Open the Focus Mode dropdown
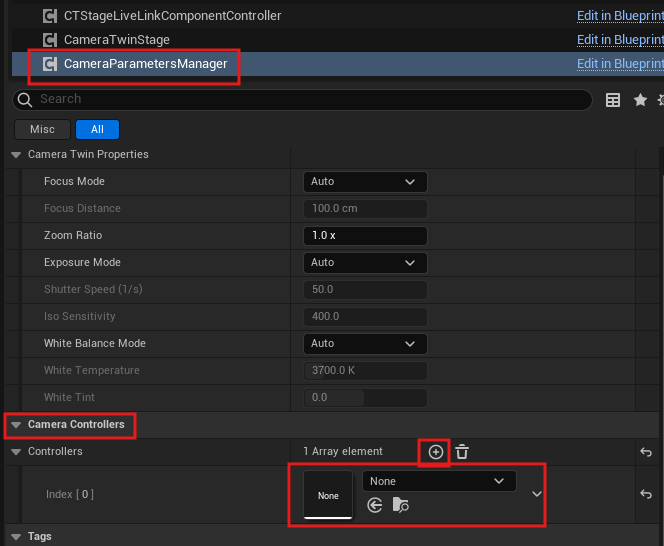Screen dimensions: 664x546 (x=365, y=182)
